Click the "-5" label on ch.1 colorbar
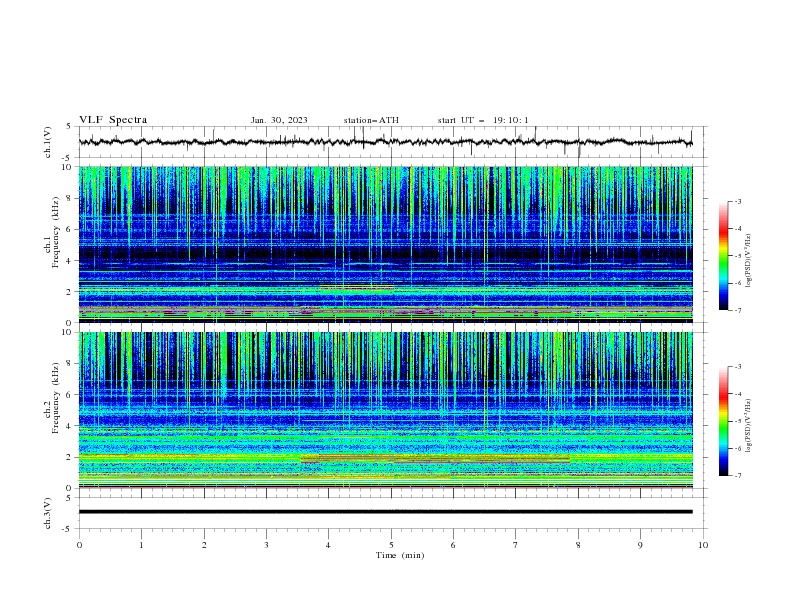The image size is (792, 612). pyautogui.click(x=737, y=256)
